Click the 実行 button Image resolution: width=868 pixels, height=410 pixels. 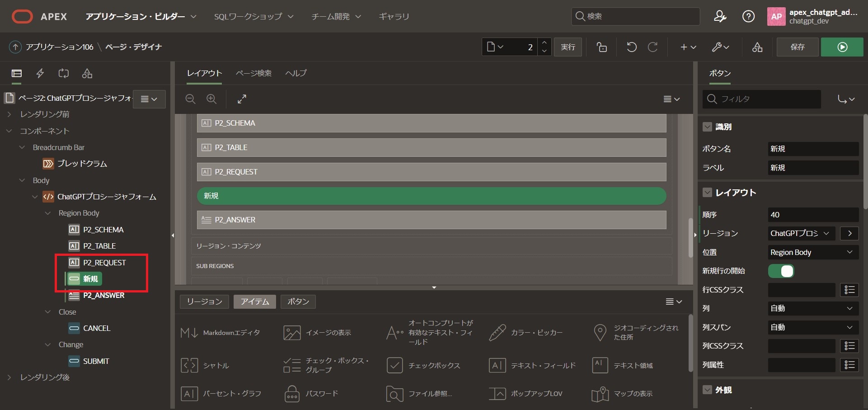click(x=568, y=47)
